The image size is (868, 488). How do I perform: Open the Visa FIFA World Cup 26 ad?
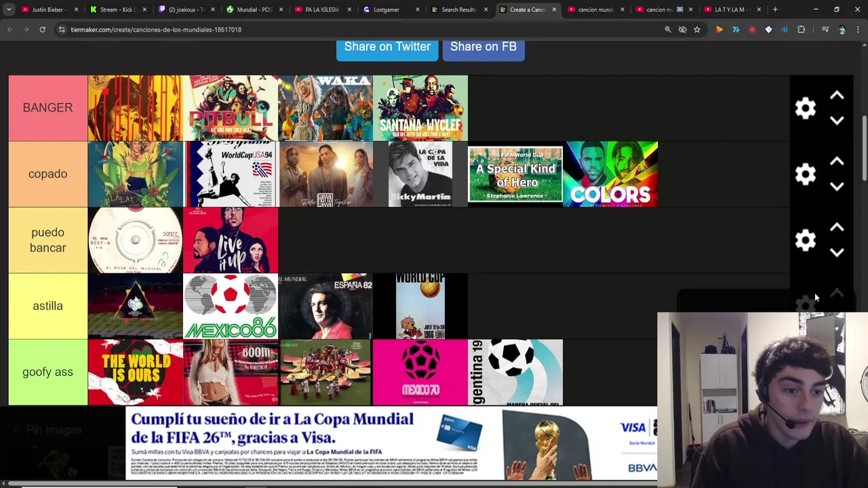[391, 443]
